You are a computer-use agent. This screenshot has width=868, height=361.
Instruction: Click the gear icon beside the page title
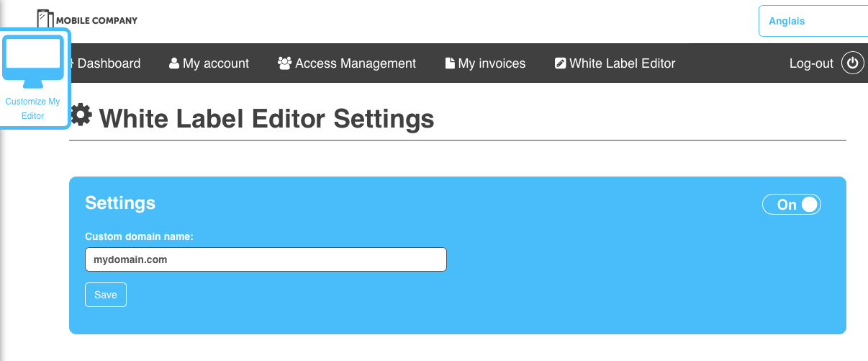pyautogui.click(x=81, y=115)
